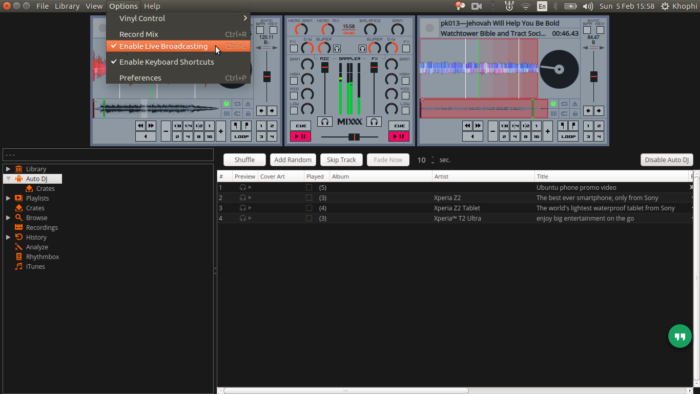Click the left deck rewind button
Image resolution: width=700 pixels, height=394 pixels.
click(140, 126)
